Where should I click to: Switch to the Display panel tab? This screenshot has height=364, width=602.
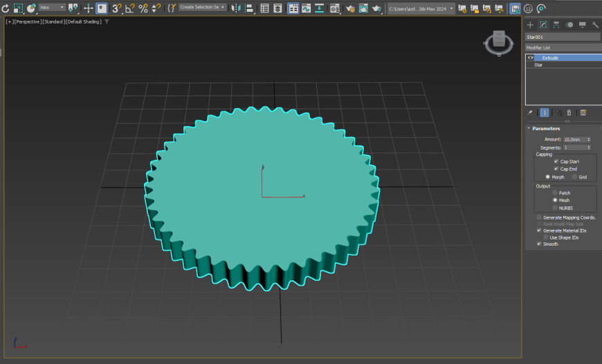click(x=583, y=25)
